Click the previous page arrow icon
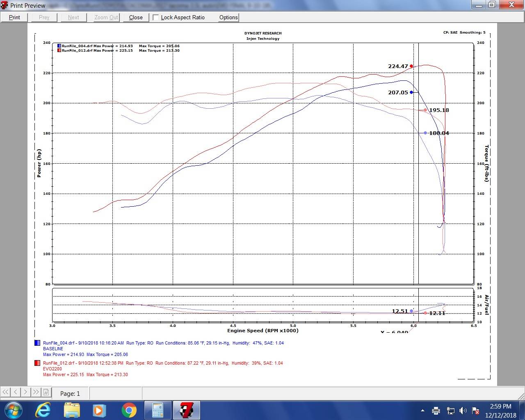 point(15,393)
